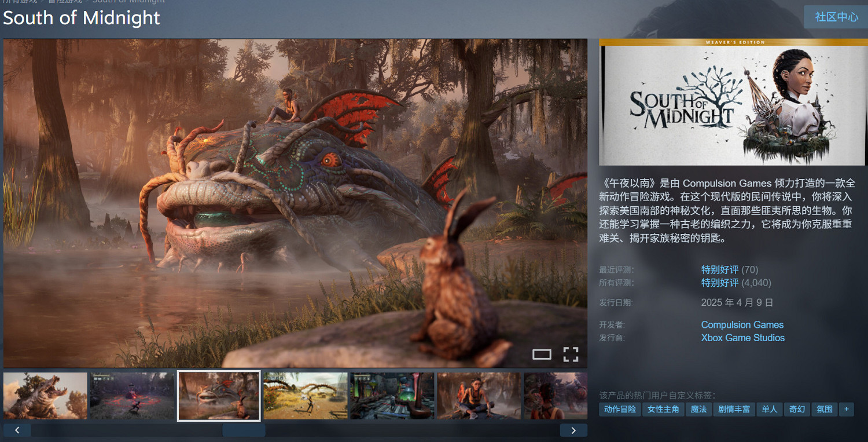
Task: Select the 奇幻 tag
Action: (797, 409)
